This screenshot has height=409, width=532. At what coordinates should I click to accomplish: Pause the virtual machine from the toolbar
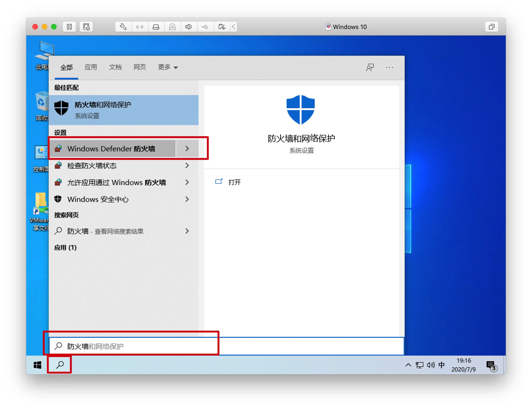tap(69, 27)
